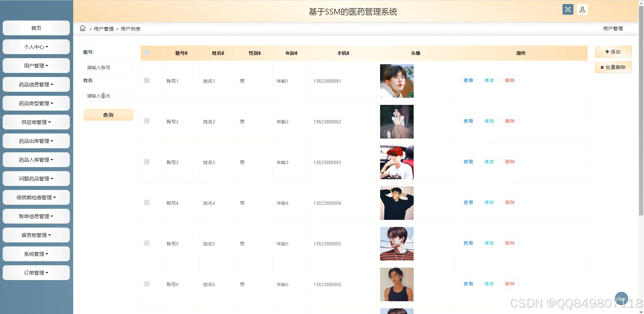Click the 用户列表 breadcrumb text

coord(131,29)
